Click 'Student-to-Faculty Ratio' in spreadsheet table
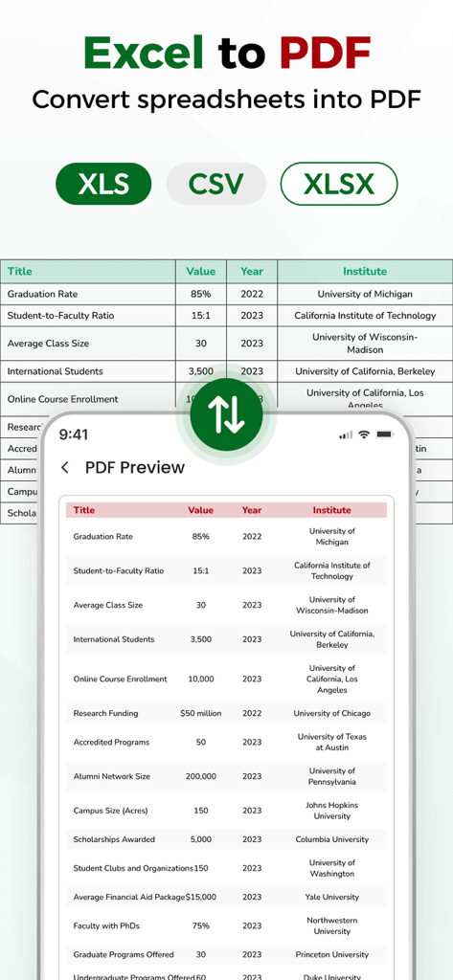The image size is (453, 980). click(60, 316)
